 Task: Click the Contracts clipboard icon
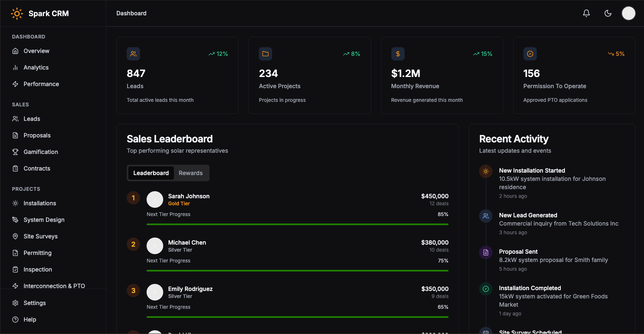15,168
